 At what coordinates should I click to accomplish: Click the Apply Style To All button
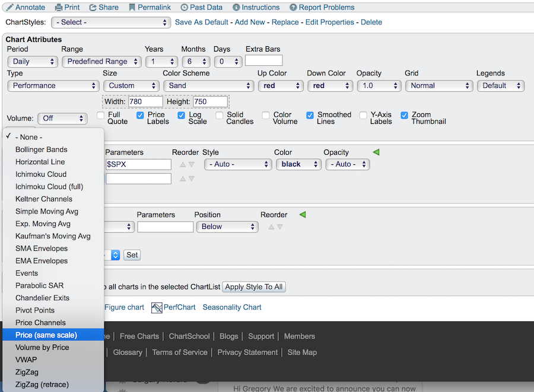[x=254, y=287]
